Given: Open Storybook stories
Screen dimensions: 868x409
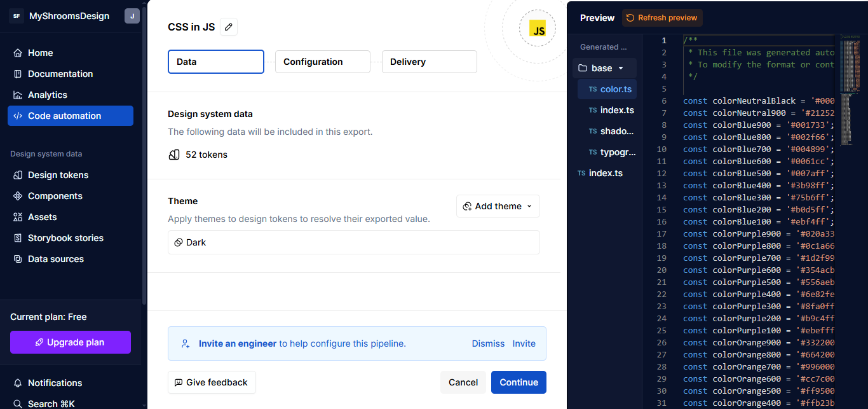Looking at the screenshot, I should (x=66, y=238).
